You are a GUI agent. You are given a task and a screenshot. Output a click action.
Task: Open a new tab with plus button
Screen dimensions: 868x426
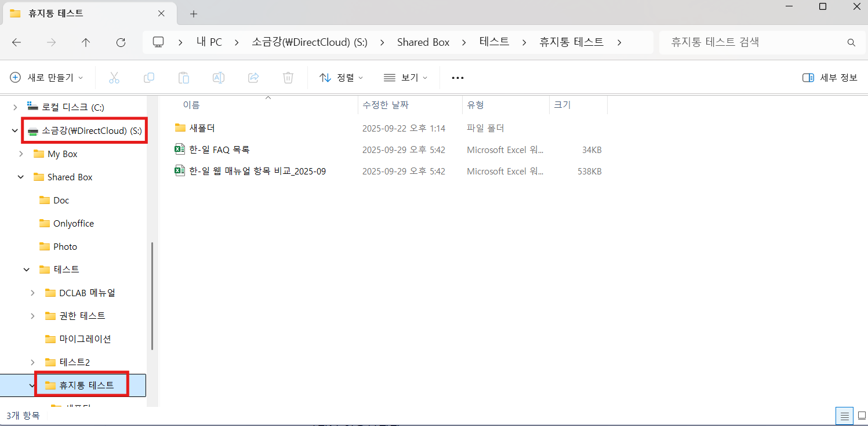coord(194,13)
